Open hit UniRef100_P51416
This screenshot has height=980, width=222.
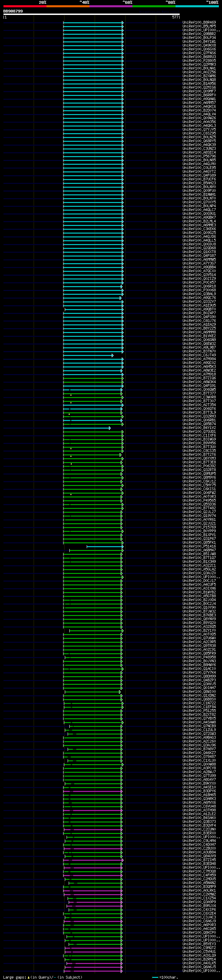click(199, 546)
